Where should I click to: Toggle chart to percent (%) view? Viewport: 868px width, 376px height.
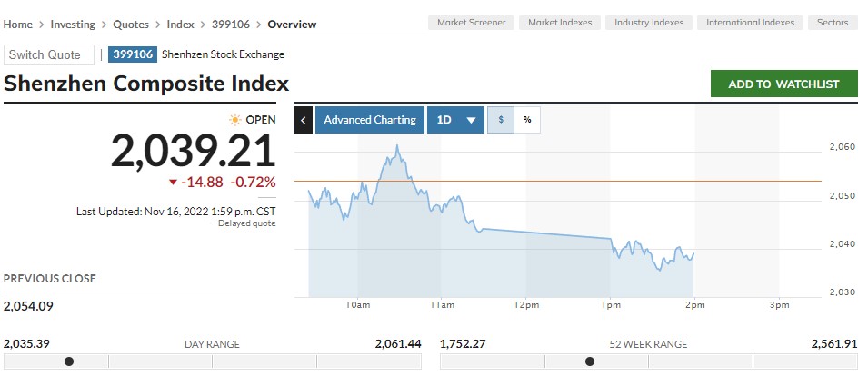[526, 120]
